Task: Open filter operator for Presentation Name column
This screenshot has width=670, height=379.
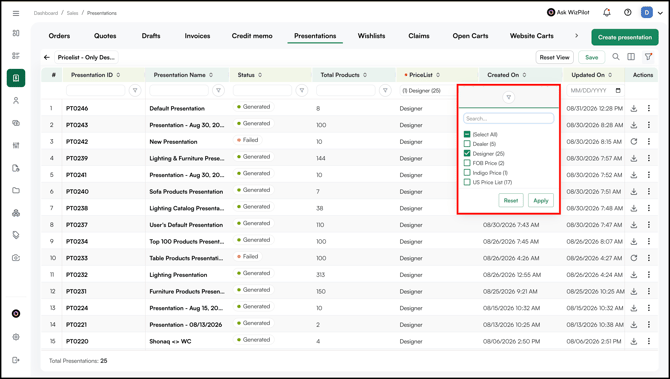Action: click(218, 91)
